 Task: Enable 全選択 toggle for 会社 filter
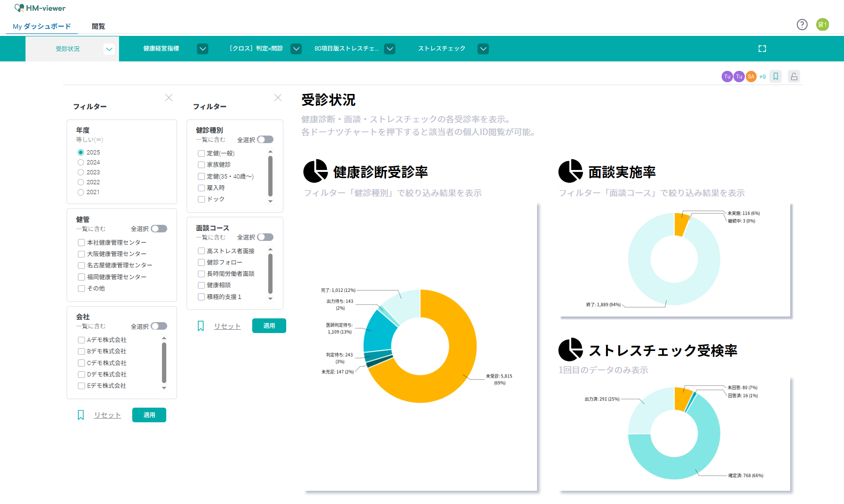159,326
